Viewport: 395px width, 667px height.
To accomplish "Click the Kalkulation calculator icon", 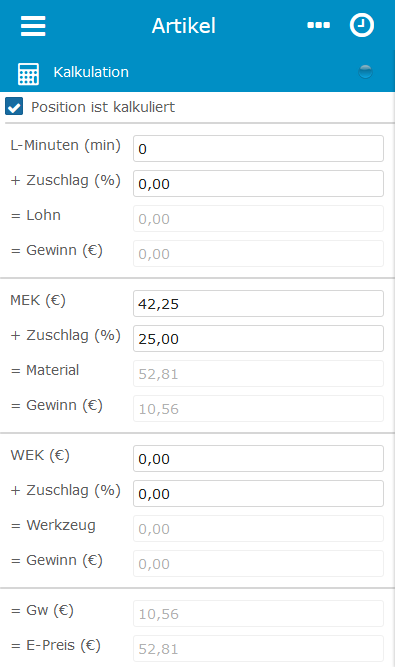I will click(x=28, y=73).
